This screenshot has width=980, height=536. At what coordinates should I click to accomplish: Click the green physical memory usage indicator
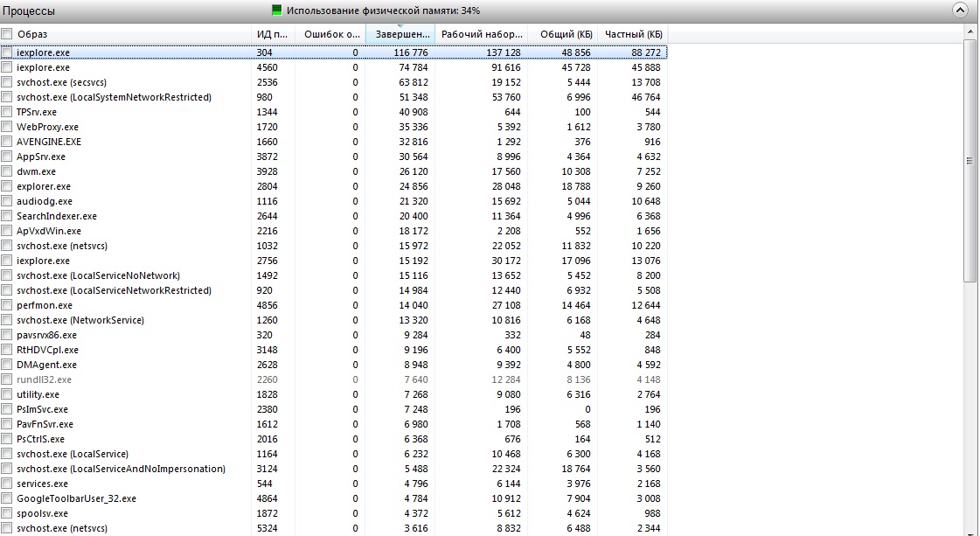276,10
